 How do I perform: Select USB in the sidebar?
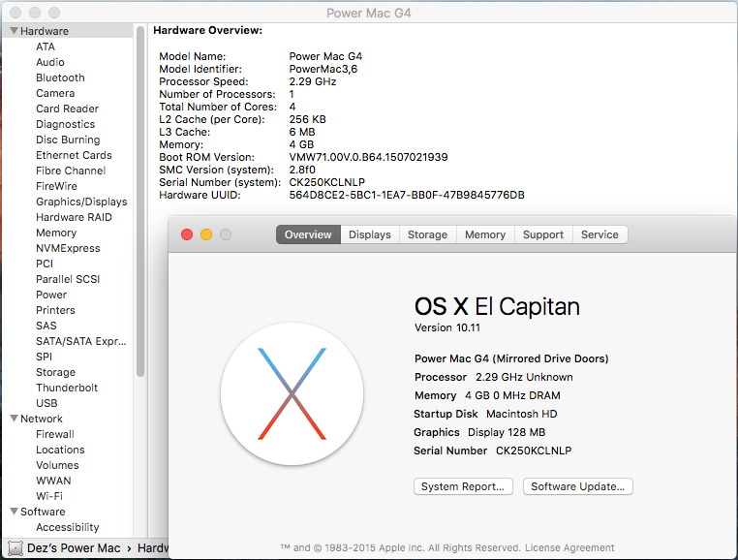coord(46,404)
